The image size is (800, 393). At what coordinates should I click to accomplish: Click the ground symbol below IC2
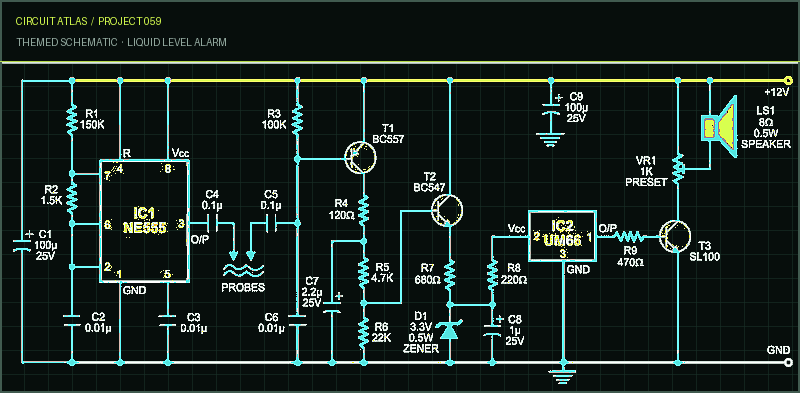[x=562, y=378]
